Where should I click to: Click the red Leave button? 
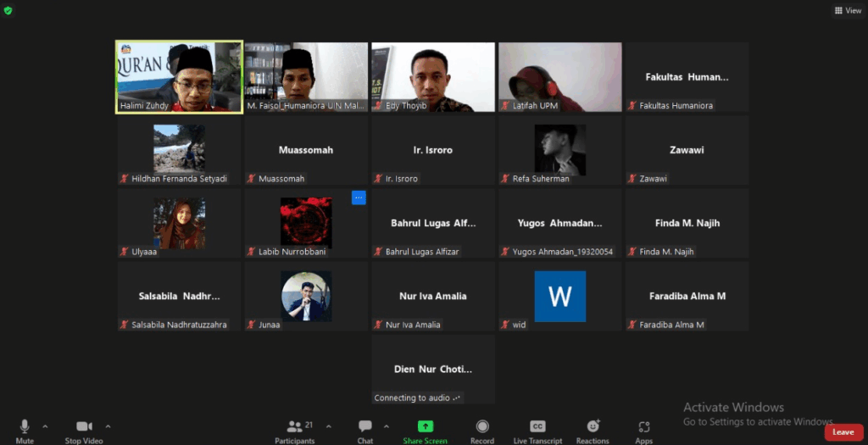(843, 431)
